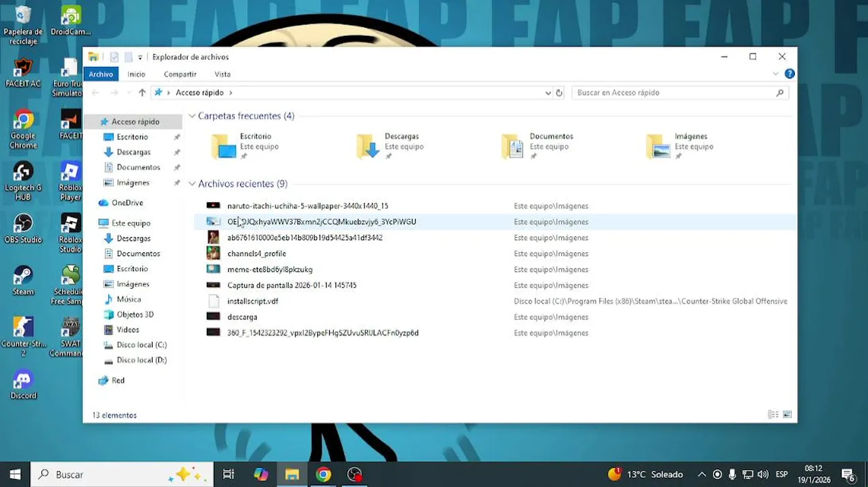This screenshot has width=868, height=487.
Task: Click the Buscar en Acceso rápido field
Action: click(680, 93)
